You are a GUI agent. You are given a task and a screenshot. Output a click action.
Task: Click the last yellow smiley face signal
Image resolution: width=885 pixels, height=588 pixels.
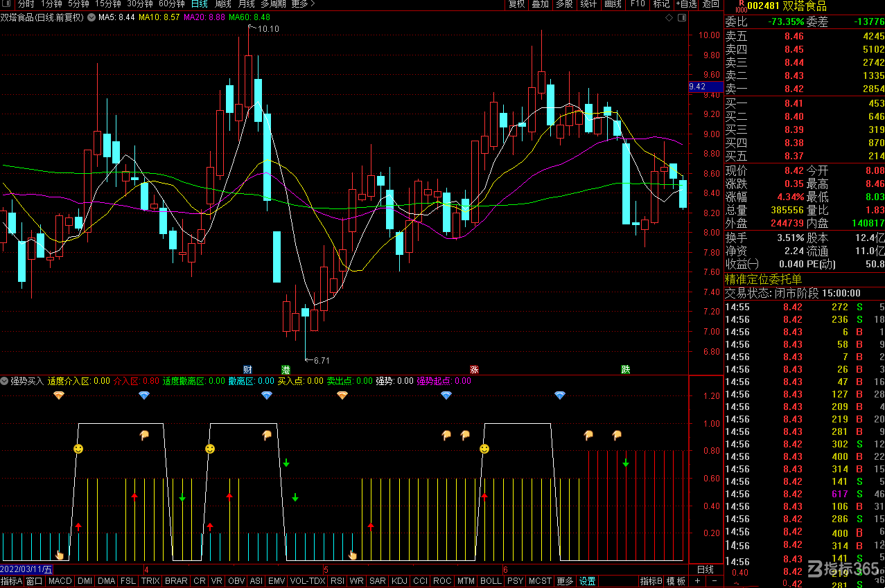point(484,449)
